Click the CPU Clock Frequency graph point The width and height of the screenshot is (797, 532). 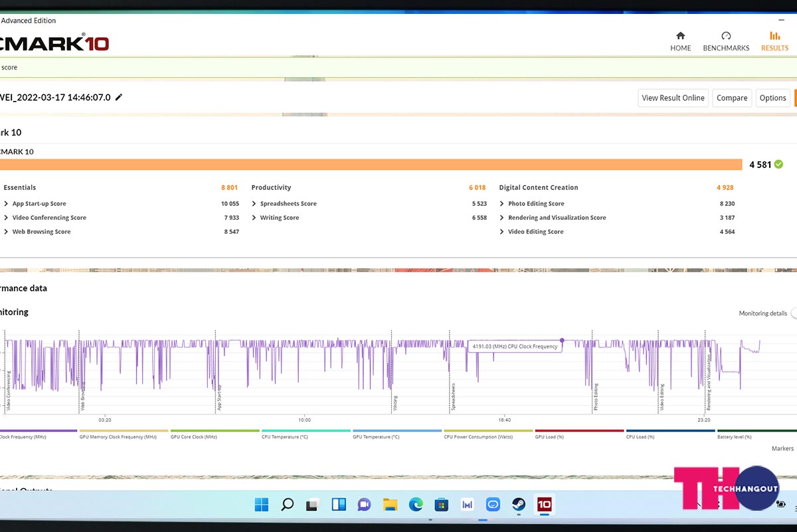click(x=562, y=340)
